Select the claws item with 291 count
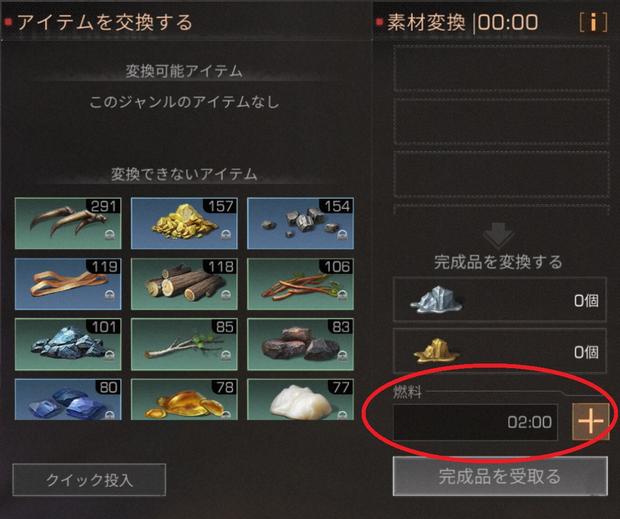 point(68,223)
